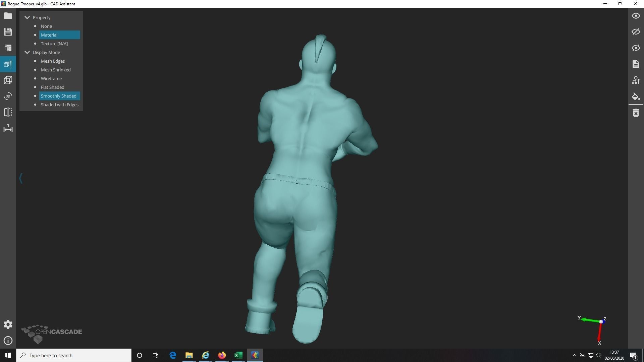The image size is (644, 362).
Task: Open settings gear at bottom left
Action: (x=8, y=324)
